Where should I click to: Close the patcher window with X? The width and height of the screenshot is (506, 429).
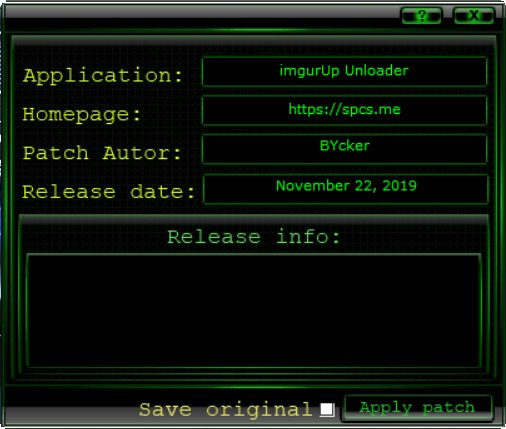click(474, 15)
